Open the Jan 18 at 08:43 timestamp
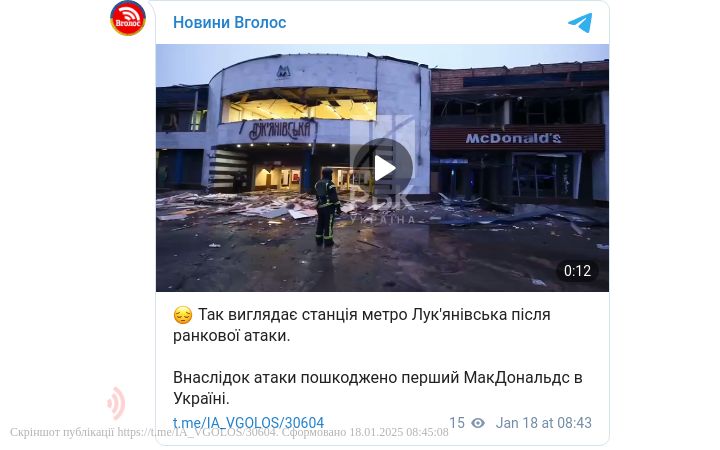Screen dimensions: 720x450 [543, 423]
